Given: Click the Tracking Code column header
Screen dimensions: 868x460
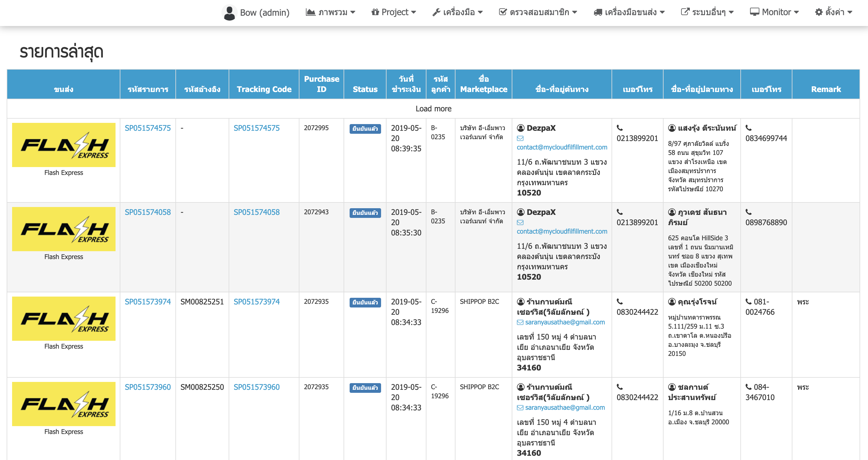Looking at the screenshot, I should pos(264,89).
